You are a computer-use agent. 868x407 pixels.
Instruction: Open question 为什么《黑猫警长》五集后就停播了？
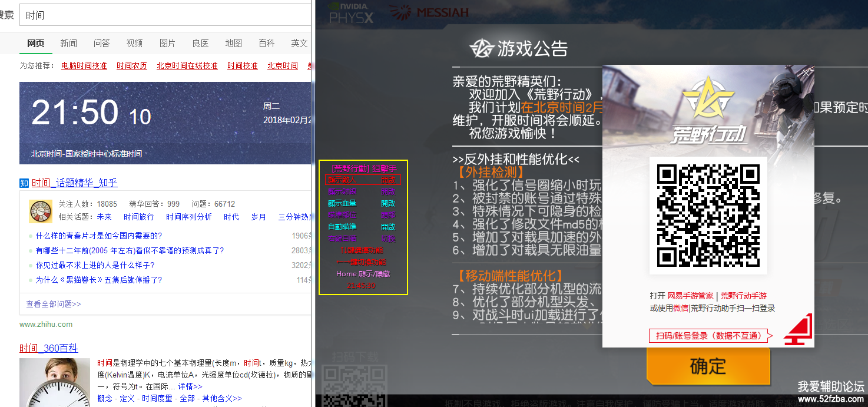(99, 280)
